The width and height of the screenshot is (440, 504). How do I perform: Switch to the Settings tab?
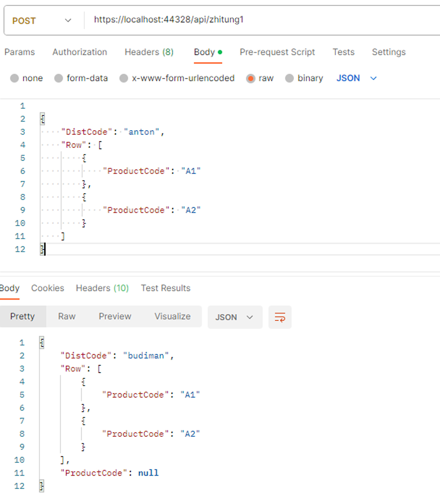[x=389, y=52]
